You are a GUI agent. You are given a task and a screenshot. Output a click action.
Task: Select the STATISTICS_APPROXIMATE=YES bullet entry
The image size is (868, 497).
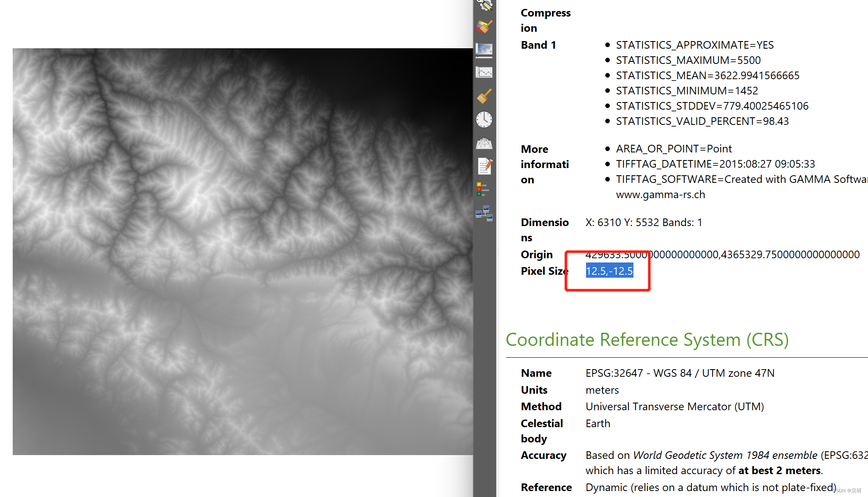click(x=694, y=45)
